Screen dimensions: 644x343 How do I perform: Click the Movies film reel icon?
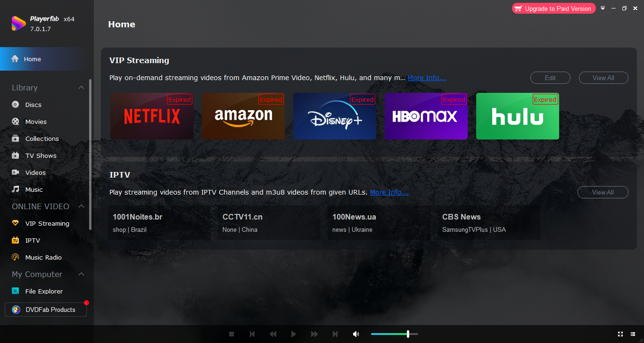tap(16, 122)
